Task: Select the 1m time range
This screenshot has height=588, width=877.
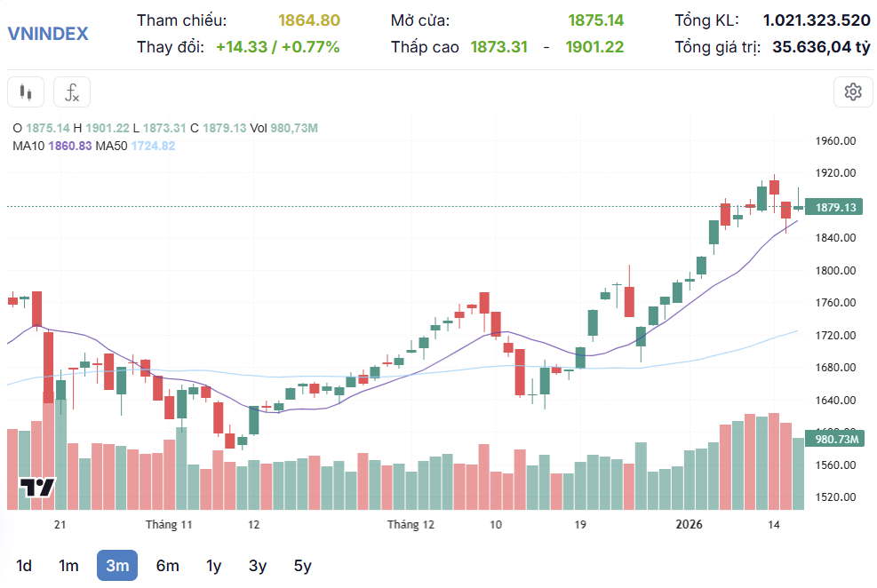Action: pos(68,566)
